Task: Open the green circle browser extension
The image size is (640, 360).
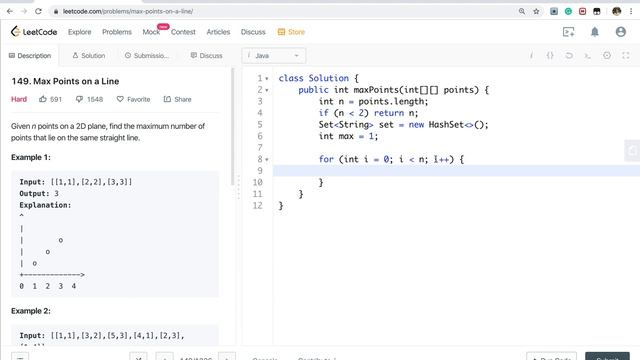Action: tap(568, 11)
